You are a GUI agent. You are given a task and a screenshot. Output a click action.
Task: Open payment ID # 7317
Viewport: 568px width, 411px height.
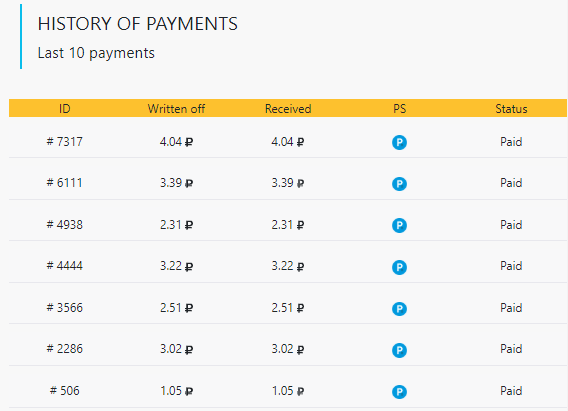(64, 142)
